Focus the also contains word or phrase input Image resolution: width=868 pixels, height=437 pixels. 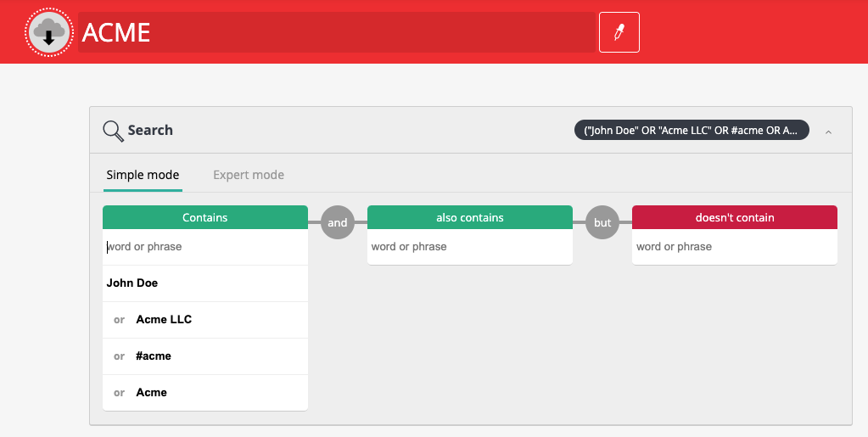[x=469, y=246]
